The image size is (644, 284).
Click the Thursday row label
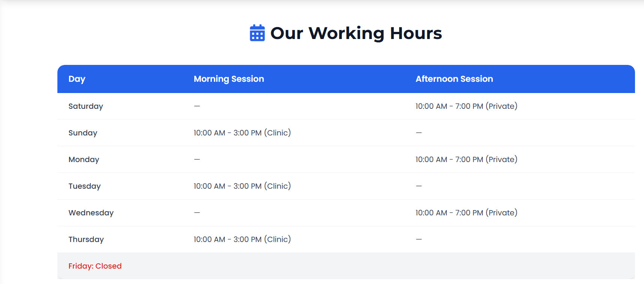[86, 239]
